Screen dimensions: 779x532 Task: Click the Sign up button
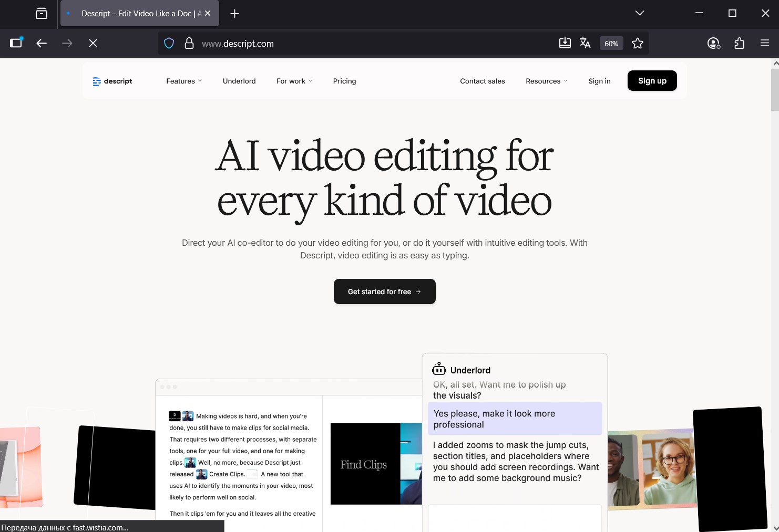pyautogui.click(x=652, y=81)
